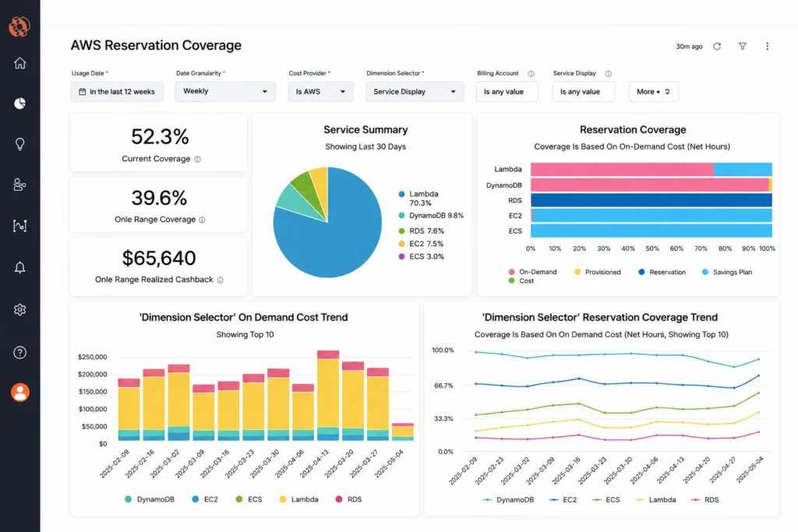Open the Cost Provider 'Is AWS' dropdown
The width and height of the screenshot is (798, 532).
320,92
